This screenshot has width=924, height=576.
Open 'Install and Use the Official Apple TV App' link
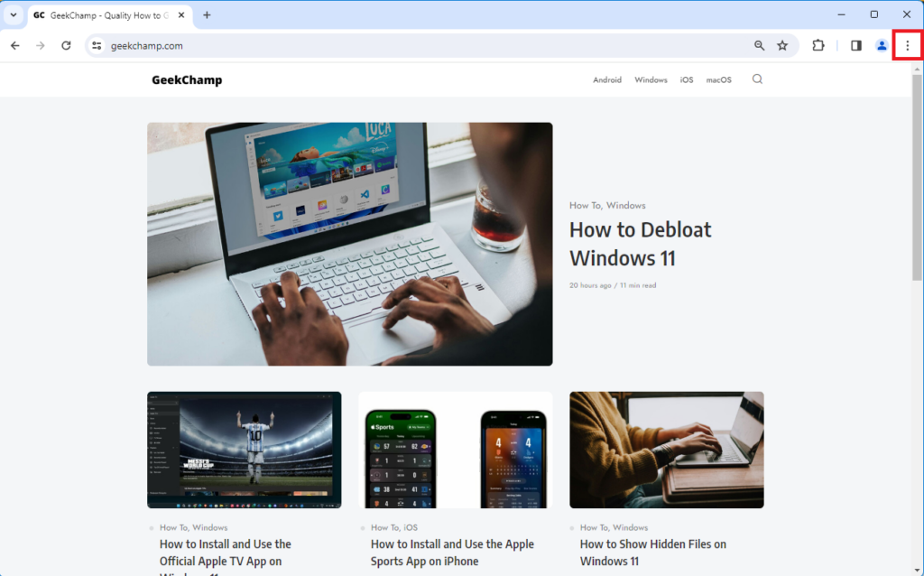pyautogui.click(x=226, y=556)
